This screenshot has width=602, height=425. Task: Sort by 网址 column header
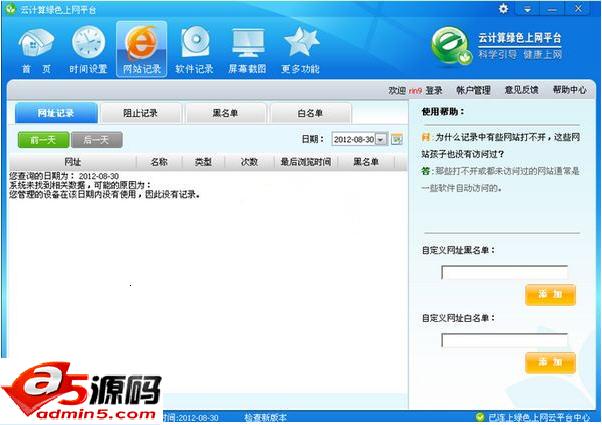pos(72,162)
